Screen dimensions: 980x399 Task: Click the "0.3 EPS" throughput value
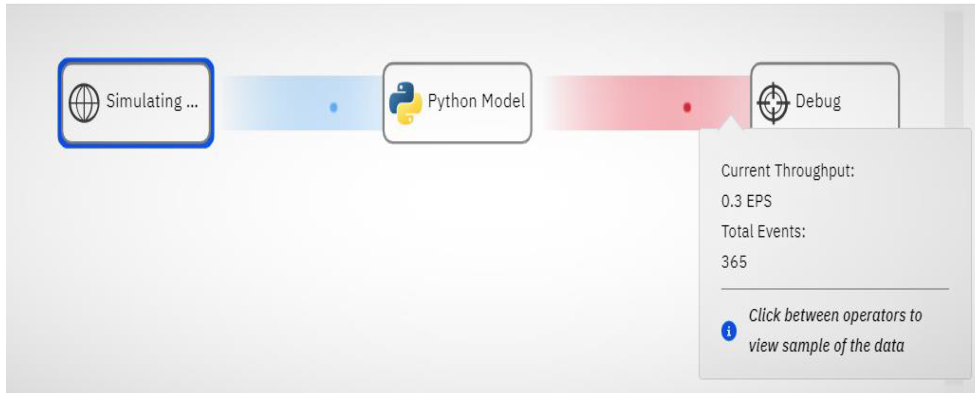746,201
